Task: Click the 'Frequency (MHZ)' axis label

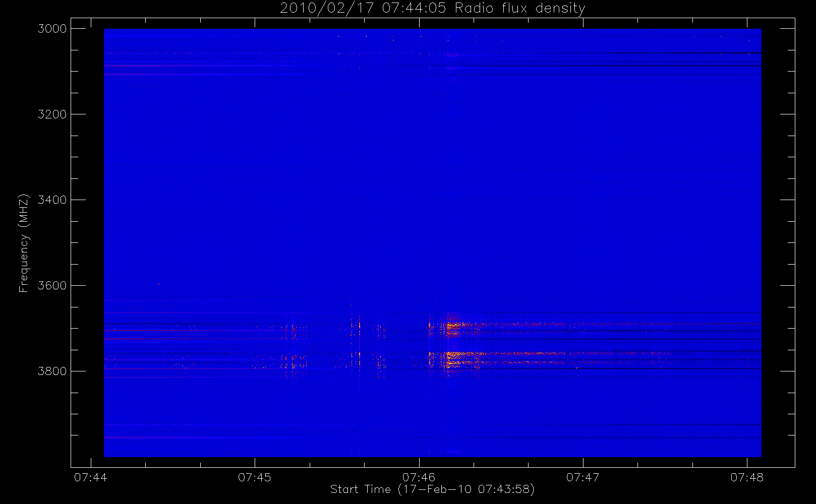Action: pyautogui.click(x=23, y=243)
